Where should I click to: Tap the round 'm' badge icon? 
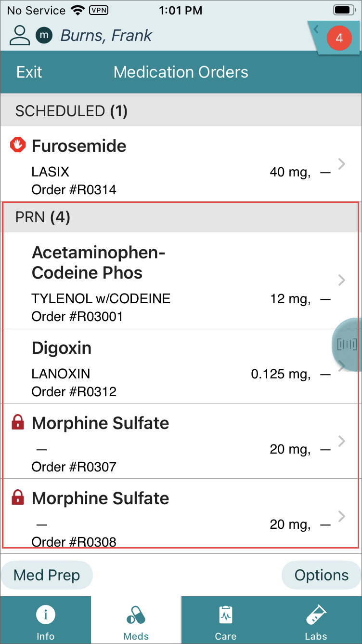click(45, 35)
